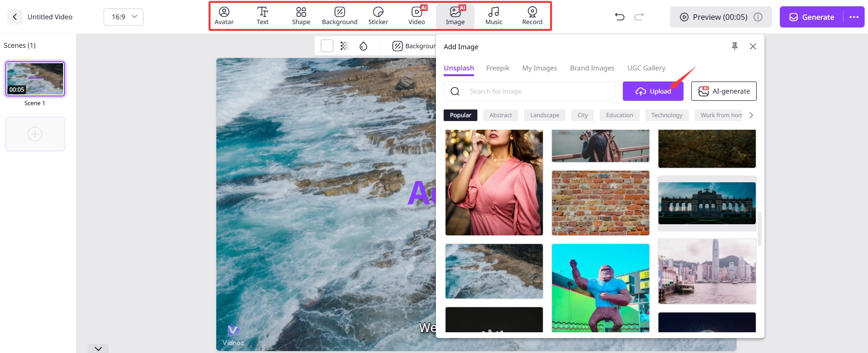Click the transparency checkerboard icon
Viewport: 868px width, 353px height.
tap(344, 46)
